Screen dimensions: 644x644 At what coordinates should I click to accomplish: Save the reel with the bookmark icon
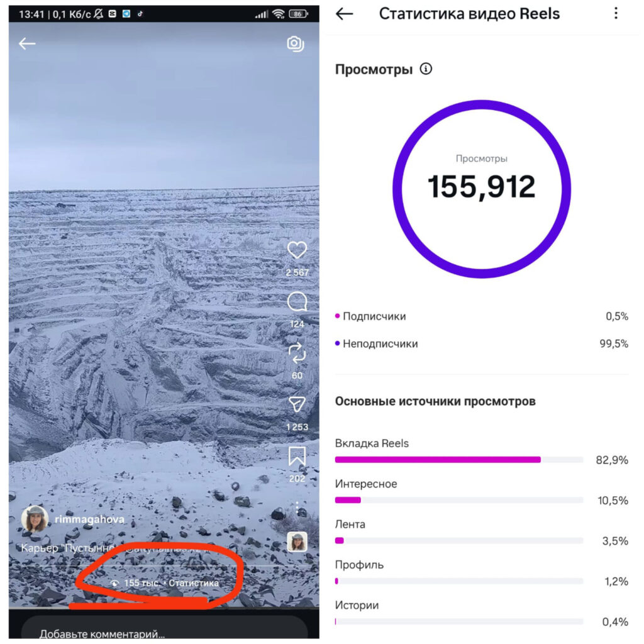point(297,456)
